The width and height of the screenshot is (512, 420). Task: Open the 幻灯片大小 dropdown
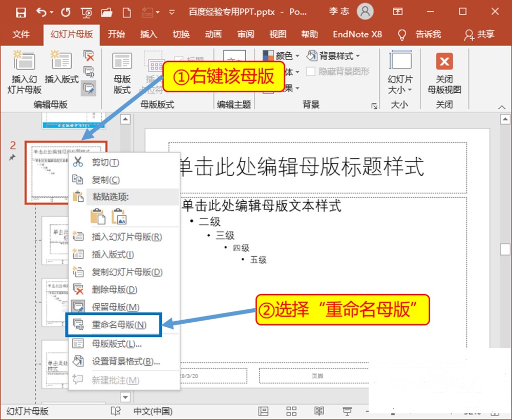coord(400,72)
